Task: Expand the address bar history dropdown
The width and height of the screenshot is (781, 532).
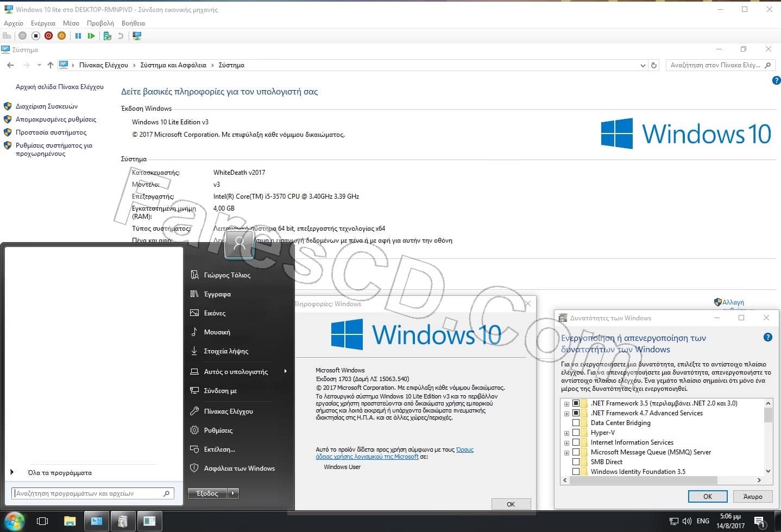Action: click(643, 65)
